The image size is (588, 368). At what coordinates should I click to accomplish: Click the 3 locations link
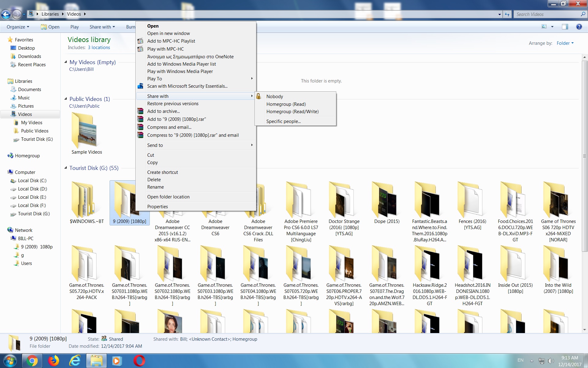pyautogui.click(x=99, y=48)
